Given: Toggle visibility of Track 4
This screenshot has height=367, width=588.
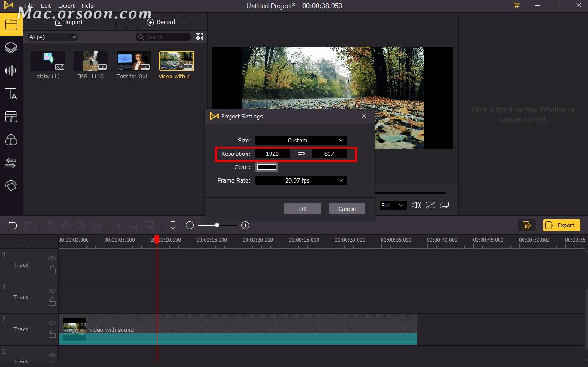Looking at the screenshot, I should [52, 258].
